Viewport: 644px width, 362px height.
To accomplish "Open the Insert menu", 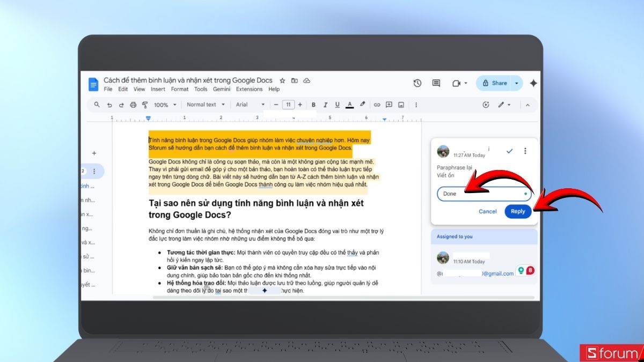I will 158,89.
